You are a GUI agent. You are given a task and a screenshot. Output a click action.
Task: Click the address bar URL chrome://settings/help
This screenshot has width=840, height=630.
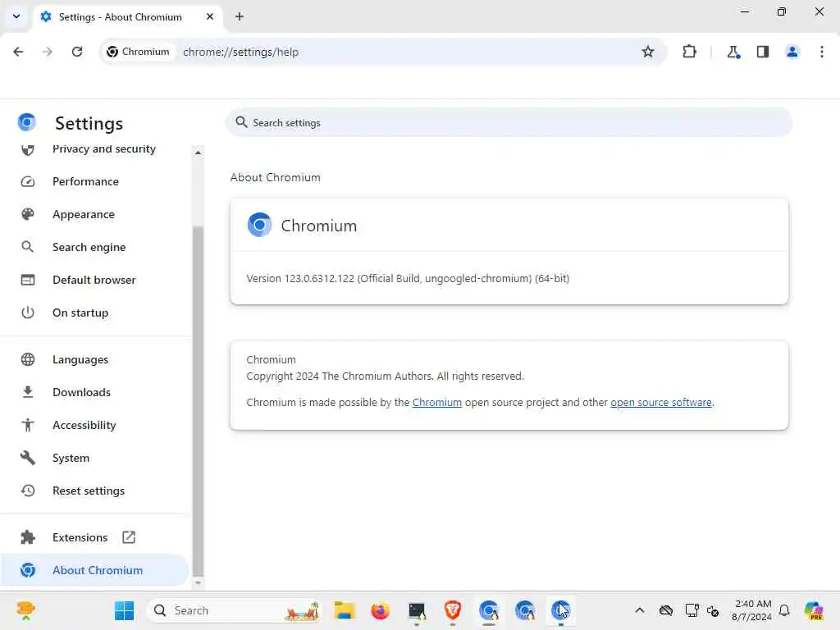click(241, 52)
